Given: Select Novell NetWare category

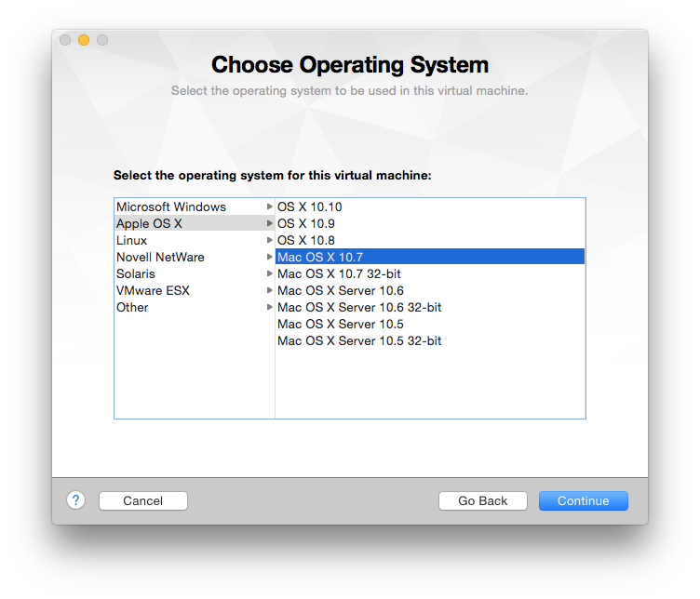Looking at the screenshot, I should pos(195,257).
